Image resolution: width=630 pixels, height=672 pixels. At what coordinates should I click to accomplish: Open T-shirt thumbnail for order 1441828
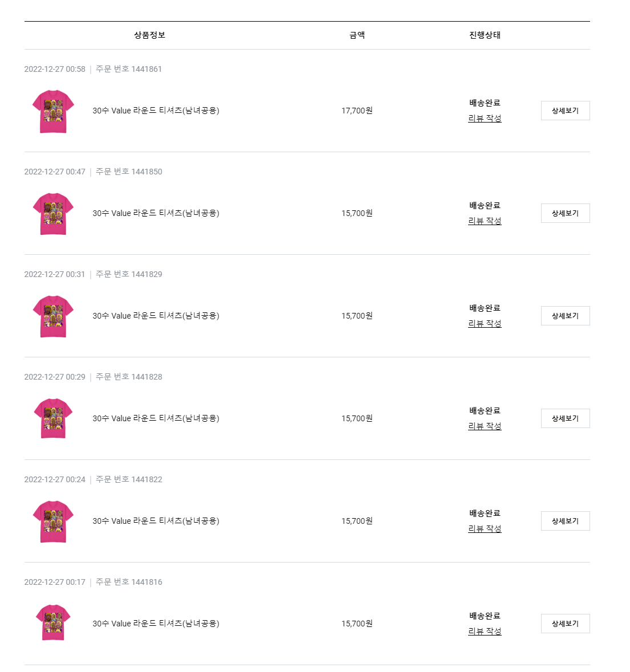click(53, 419)
